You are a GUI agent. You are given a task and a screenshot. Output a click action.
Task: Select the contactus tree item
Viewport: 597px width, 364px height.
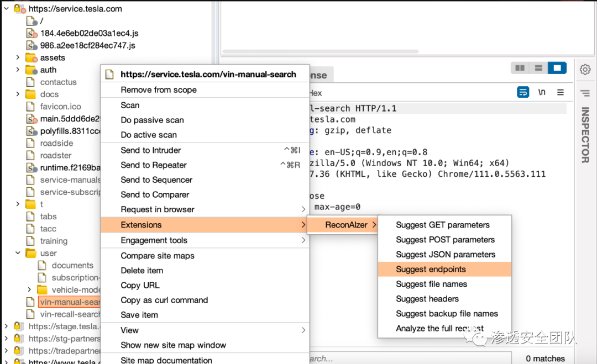point(58,82)
